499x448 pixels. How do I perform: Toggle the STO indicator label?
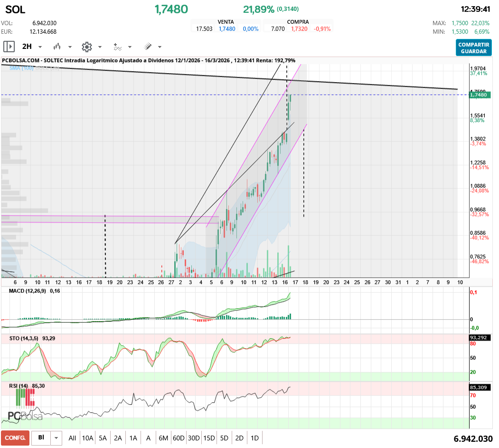18,339
